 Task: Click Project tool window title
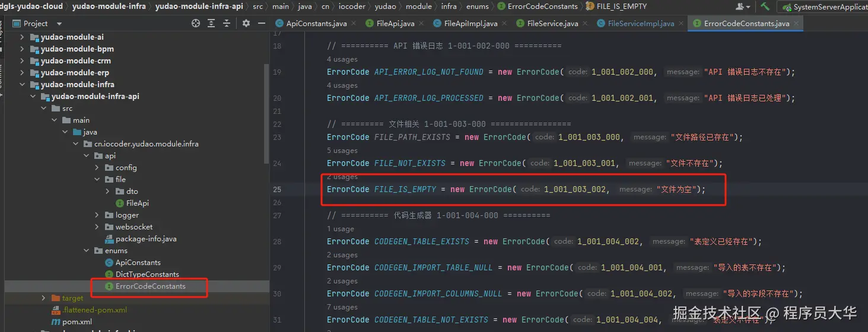tap(36, 23)
